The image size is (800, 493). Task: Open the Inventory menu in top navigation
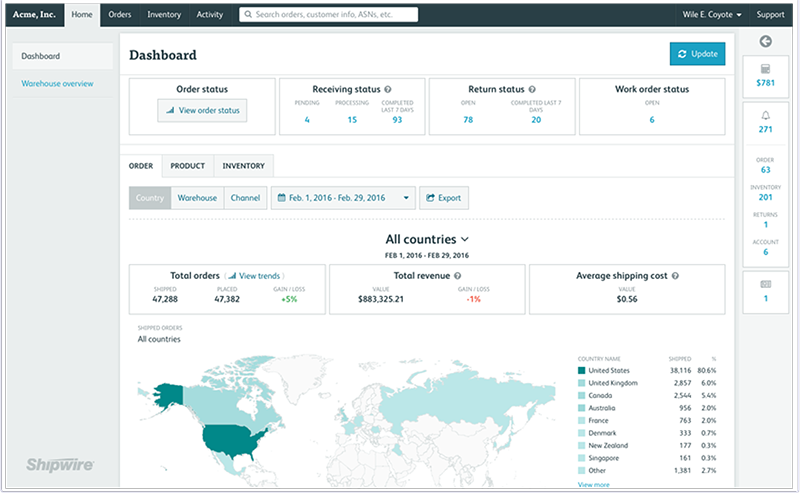pos(162,15)
